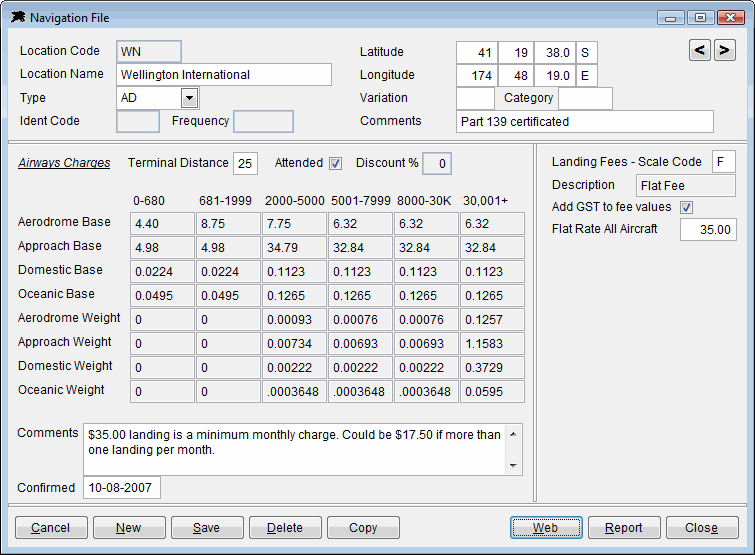This screenshot has height=555, width=755.
Task: Select Domestic Base 0-680 cell 0.0224
Action: pyautogui.click(x=162, y=272)
